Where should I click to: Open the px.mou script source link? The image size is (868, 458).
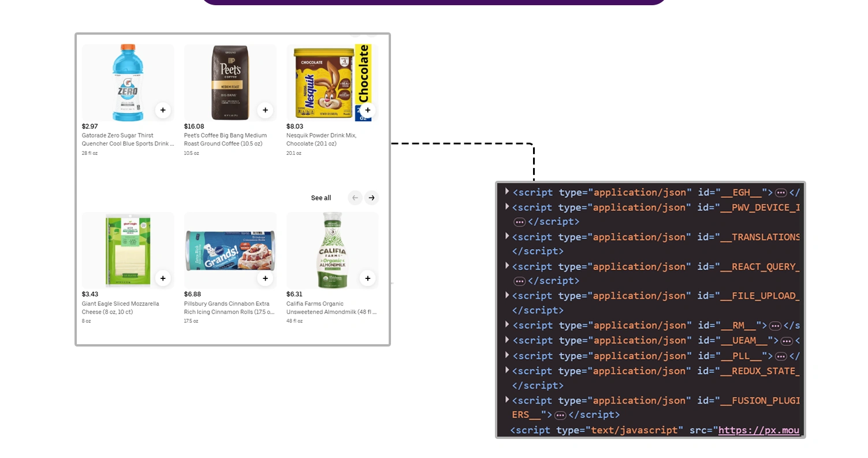tap(758, 430)
